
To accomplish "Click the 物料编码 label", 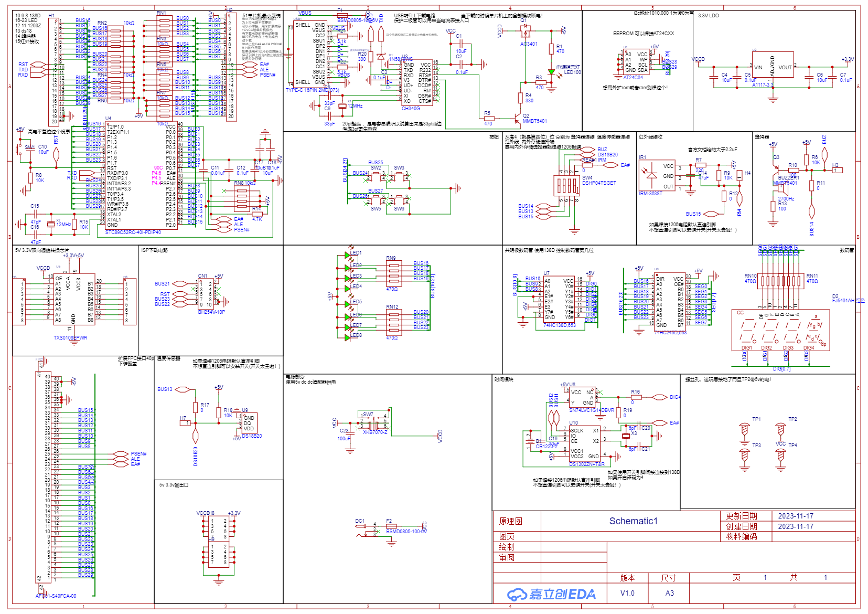I will tap(741, 536).
